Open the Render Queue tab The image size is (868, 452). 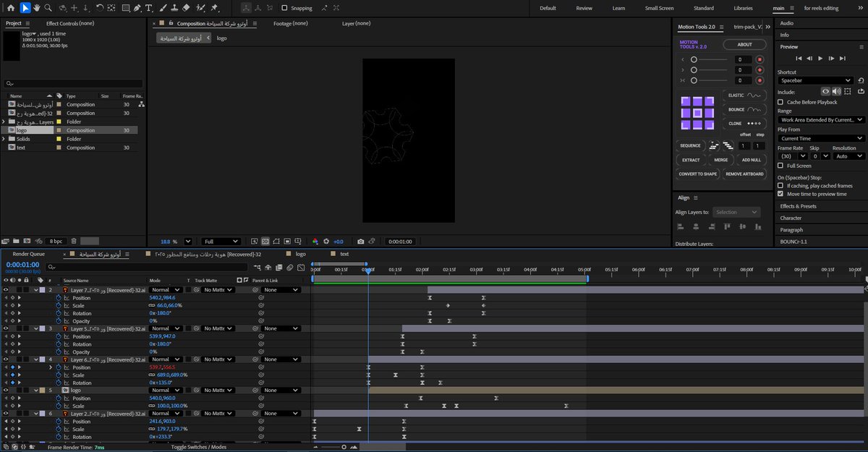click(x=29, y=254)
